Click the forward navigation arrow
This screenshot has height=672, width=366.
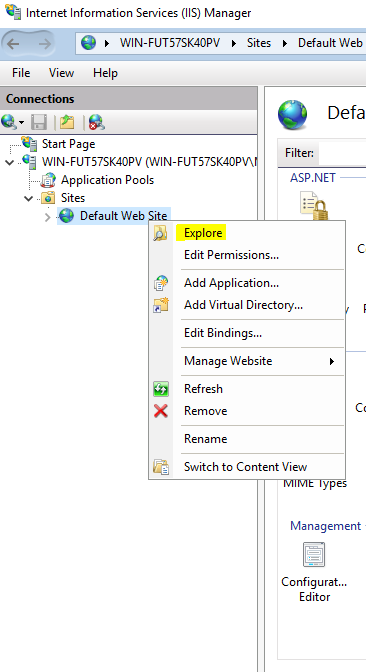click(x=44, y=43)
